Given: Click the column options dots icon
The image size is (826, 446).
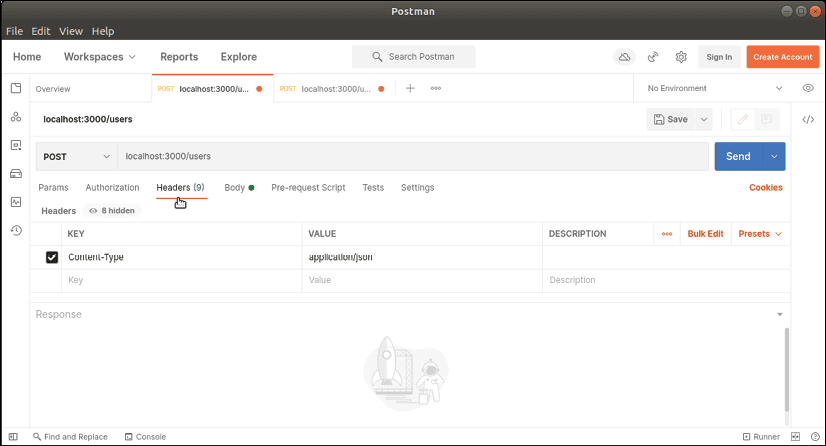Looking at the screenshot, I should [667, 234].
